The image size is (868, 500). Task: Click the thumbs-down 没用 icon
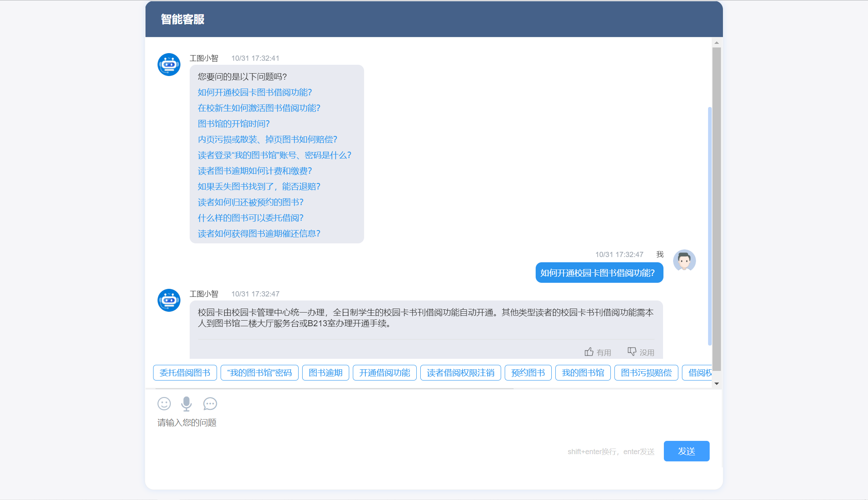click(x=632, y=352)
